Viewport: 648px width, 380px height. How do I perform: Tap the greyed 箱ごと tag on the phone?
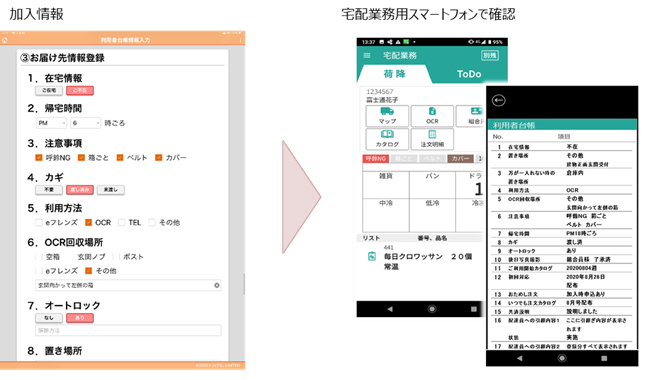click(x=404, y=159)
